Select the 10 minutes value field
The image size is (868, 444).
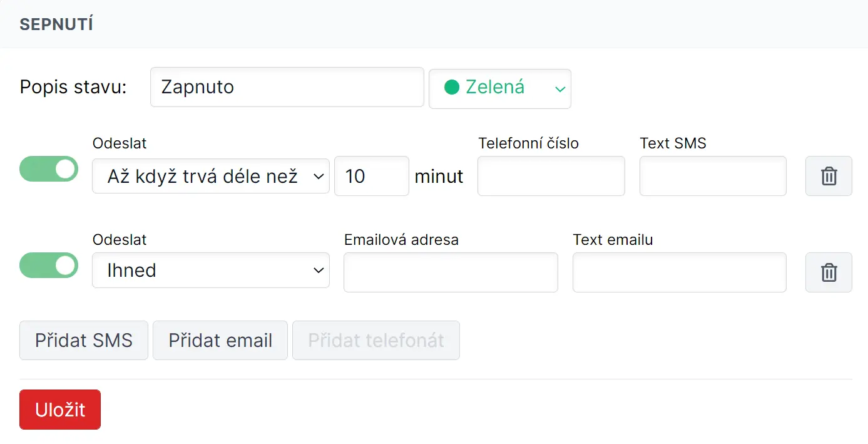pyautogui.click(x=371, y=176)
